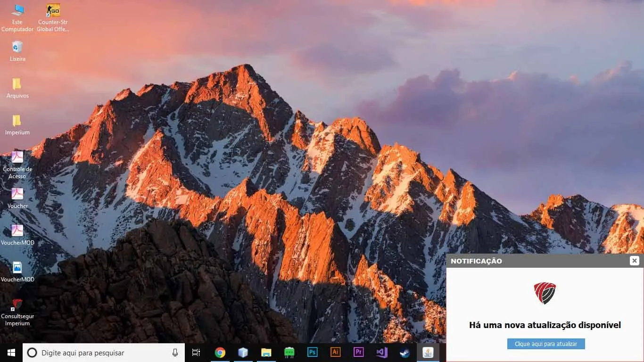644x362 pixels.
Task: Click 'Clique aqui para atualizar' button
Action: [546, 344]
